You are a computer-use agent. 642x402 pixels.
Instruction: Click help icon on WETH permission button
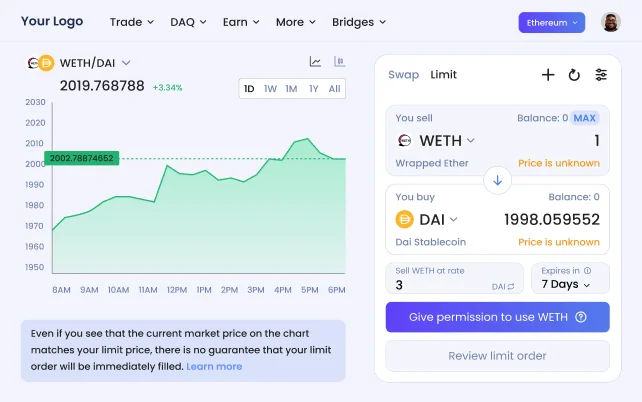click(x=580, y=317)
